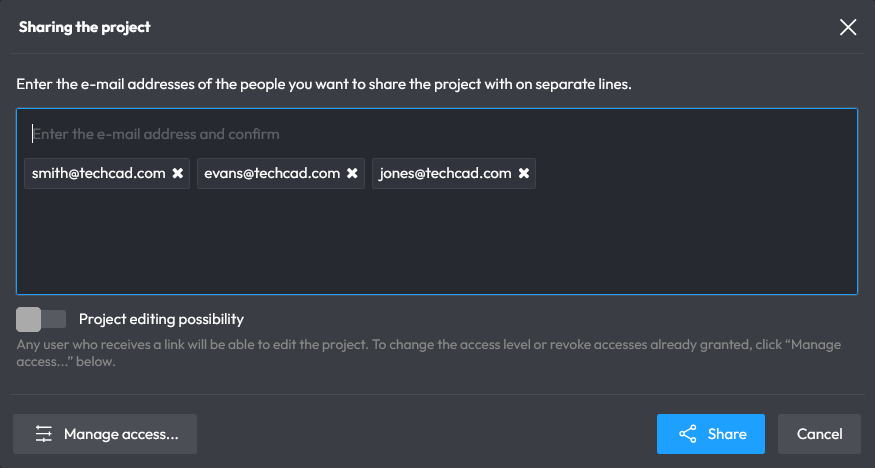Viewport: 875px width, 468px height.
Task: Remove smith@techcad.com from the recipient list
Action: [x=178, y=173]
